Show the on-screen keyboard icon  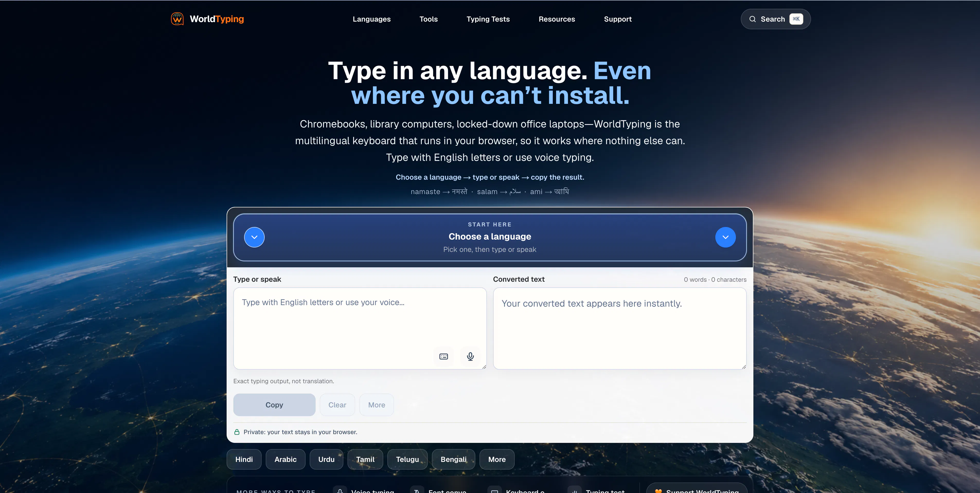point(443,356)
